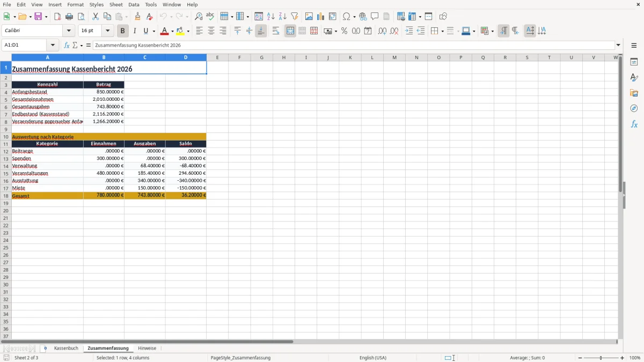Toggle Wrap Text
The width and height of the screenshot is (644, 362).
pos(276,31)
